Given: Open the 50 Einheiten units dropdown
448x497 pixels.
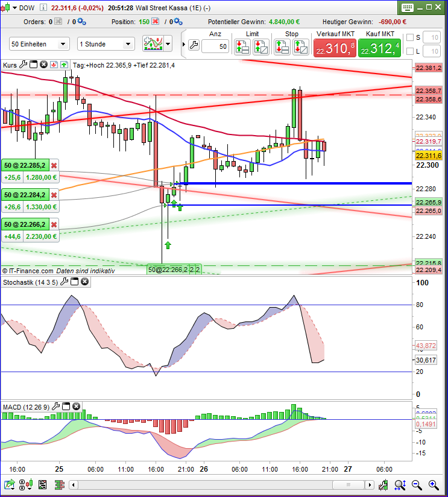Looking at the screenshot, I should click(x=39, y=44).
